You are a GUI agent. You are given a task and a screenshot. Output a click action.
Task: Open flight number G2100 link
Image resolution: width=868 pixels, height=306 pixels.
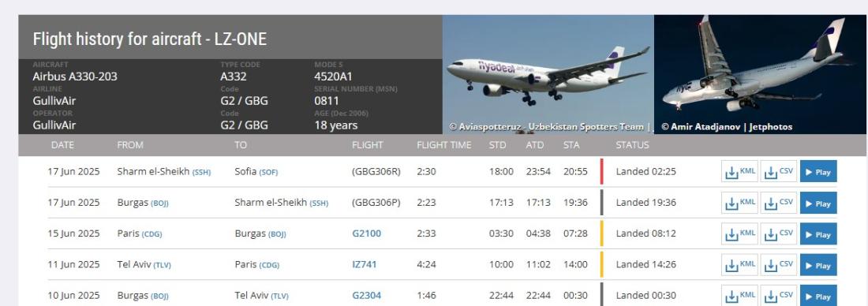point(366,233)
